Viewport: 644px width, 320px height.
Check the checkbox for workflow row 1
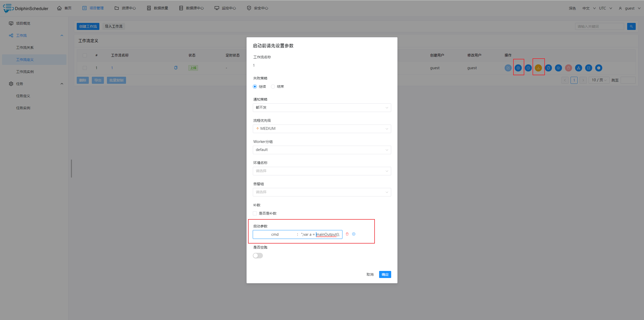(x=85, y=68)
